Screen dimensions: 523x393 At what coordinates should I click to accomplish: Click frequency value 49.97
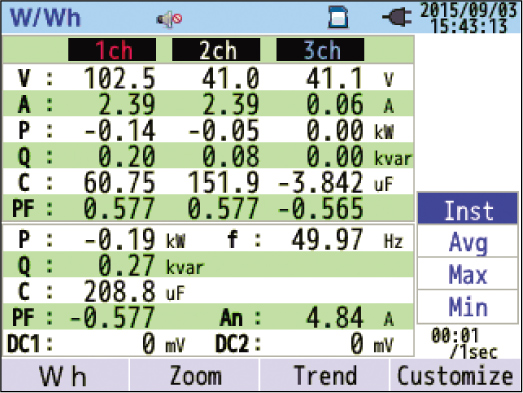[x=327, y=239]
